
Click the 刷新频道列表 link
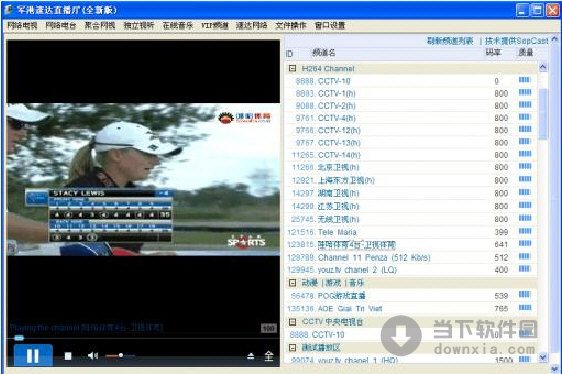click(x=450, y=41)
